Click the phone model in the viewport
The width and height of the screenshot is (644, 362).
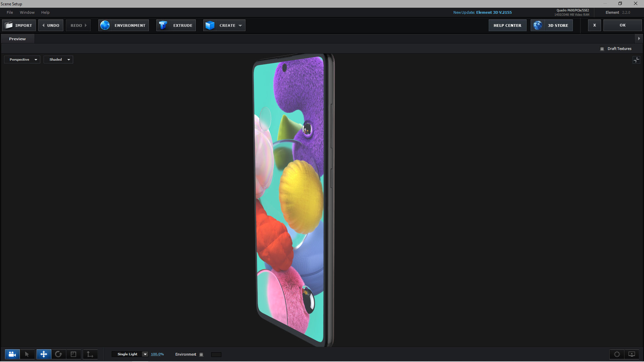[x=293, y=200]
